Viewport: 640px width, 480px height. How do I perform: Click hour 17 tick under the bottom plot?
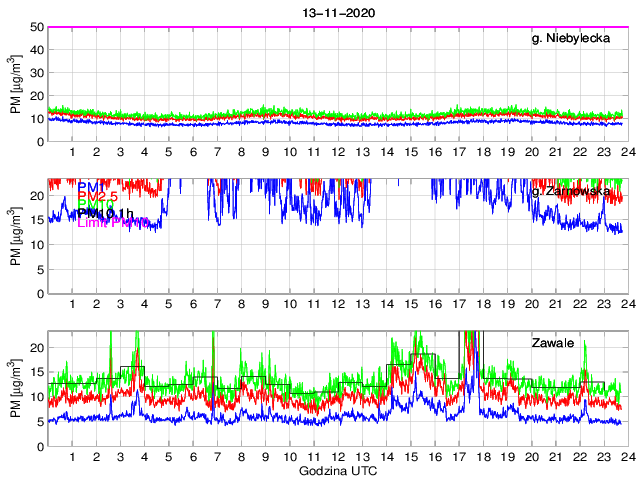click(x=458, y=457)
